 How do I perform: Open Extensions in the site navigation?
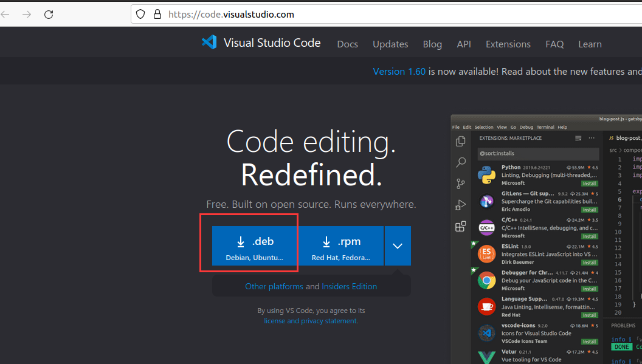coord(508,44)
